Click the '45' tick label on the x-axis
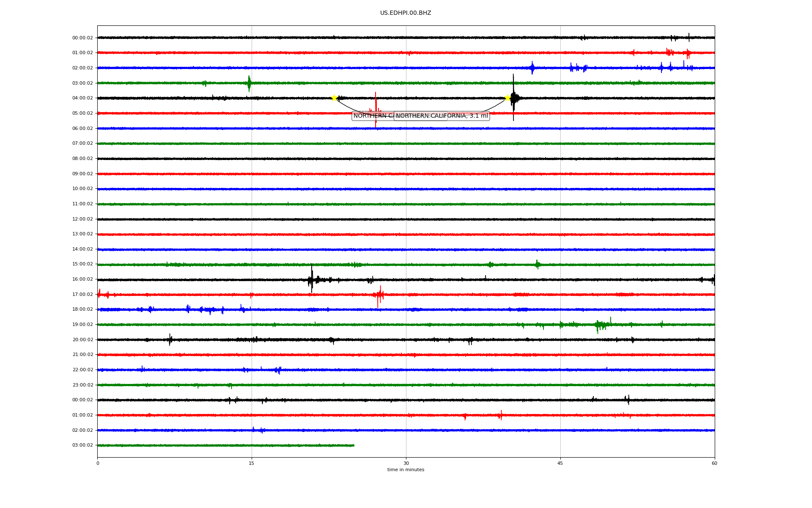 (560, 463)
